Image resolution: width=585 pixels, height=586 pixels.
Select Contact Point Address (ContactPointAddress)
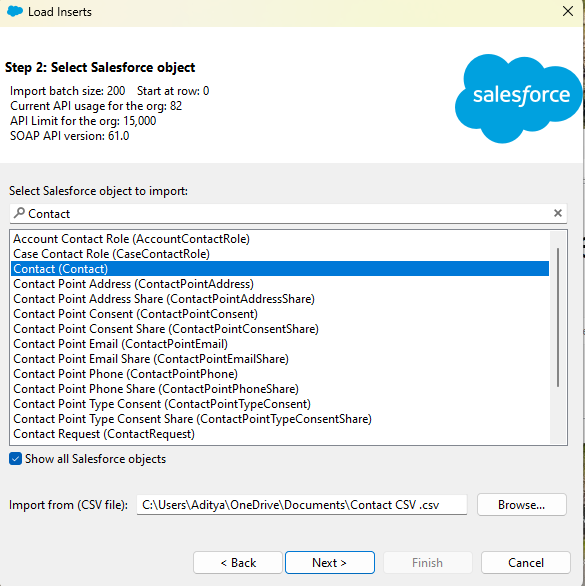280,284
